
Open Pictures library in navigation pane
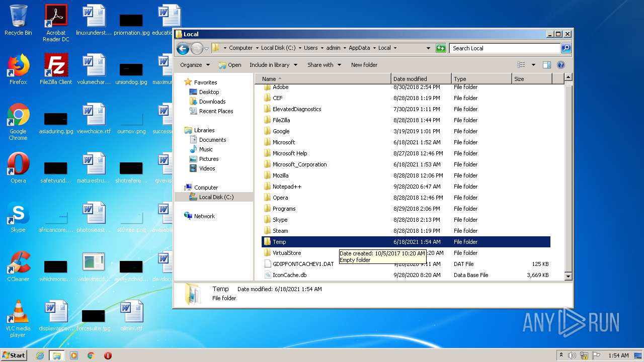point(208,159)
